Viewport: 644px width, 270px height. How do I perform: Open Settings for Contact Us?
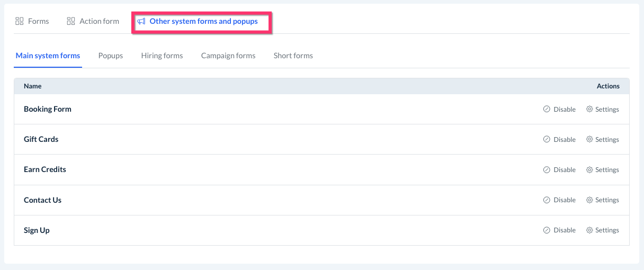coord(607,200)
